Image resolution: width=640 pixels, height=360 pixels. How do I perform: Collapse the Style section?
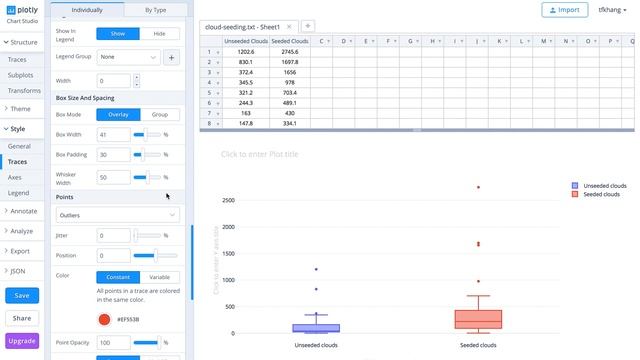16,129
